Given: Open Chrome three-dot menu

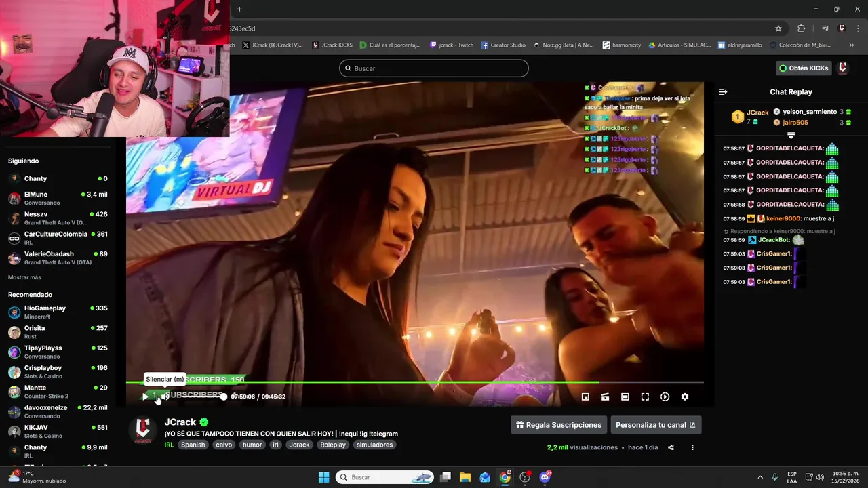Looking at the screenshot, I should coord(857,28).
